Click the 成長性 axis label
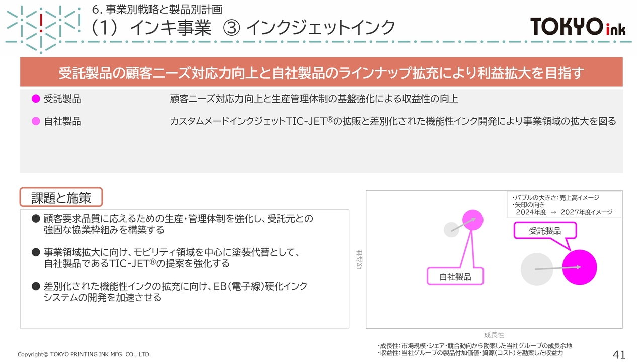The image size is (644, 362). pyautogui.click(x=494, y=335)
